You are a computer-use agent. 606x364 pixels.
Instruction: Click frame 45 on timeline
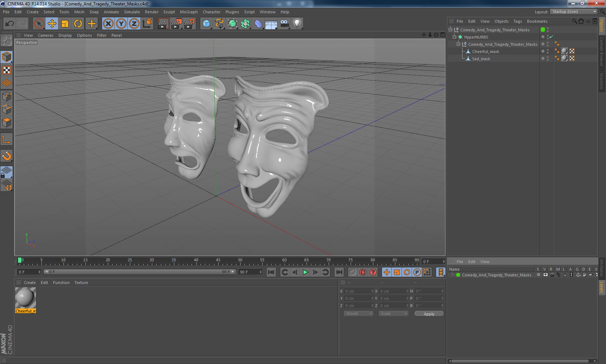pos(218,261)
